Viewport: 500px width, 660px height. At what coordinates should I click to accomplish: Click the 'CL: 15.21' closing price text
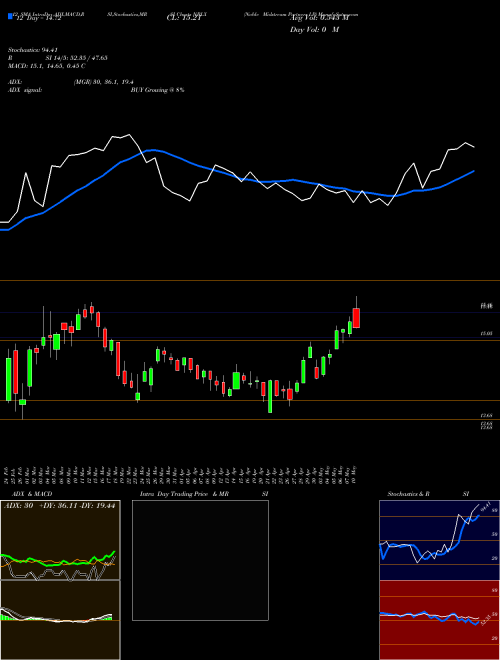[184, 18]
